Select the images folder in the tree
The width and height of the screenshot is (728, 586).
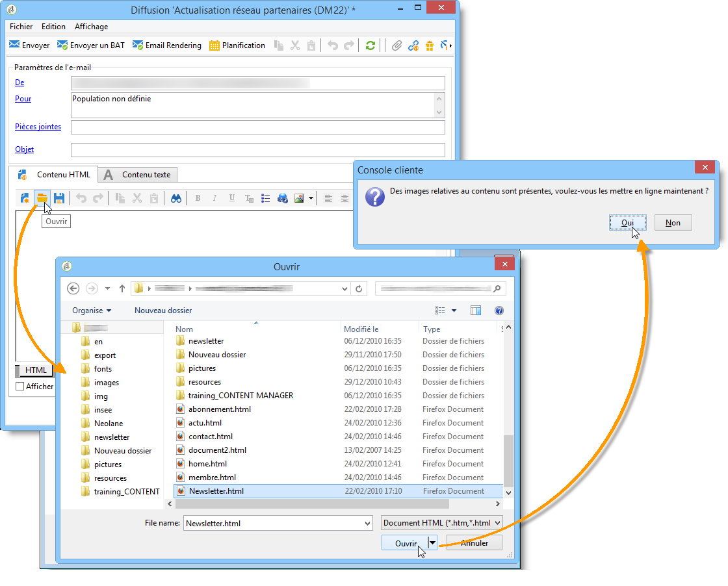tap(107, 382)
